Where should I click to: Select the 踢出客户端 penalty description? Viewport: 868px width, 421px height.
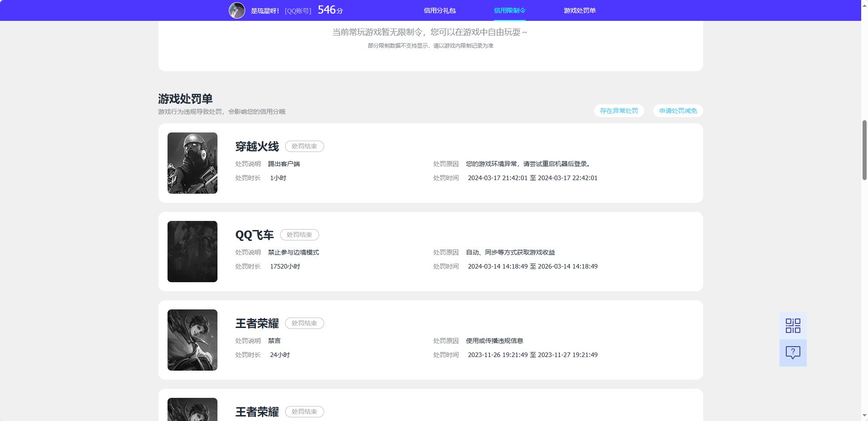click(284, 164)
